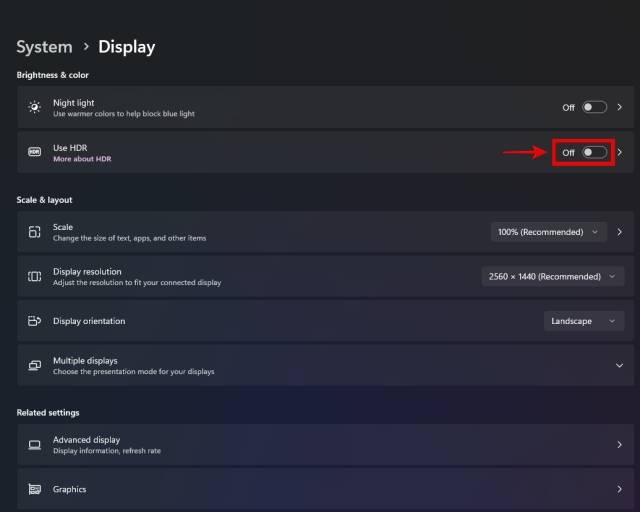Click the Scale row icon

[35, 232]
